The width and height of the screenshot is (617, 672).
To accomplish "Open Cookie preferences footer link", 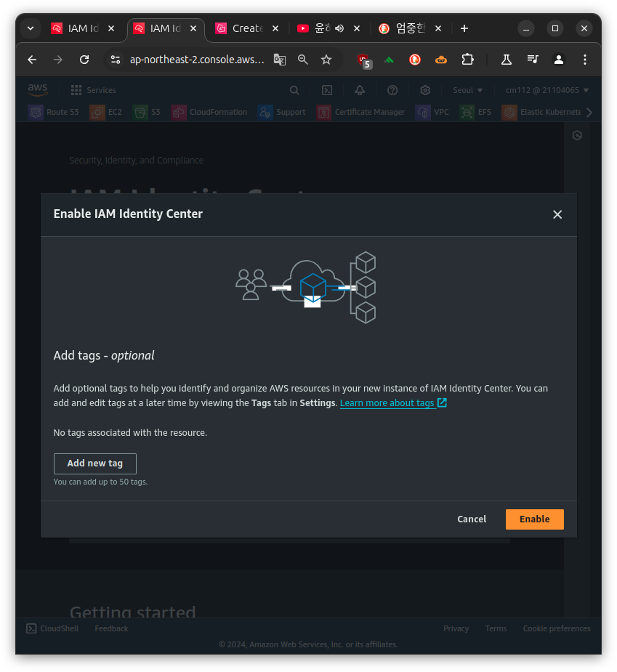I will [557, 628].
